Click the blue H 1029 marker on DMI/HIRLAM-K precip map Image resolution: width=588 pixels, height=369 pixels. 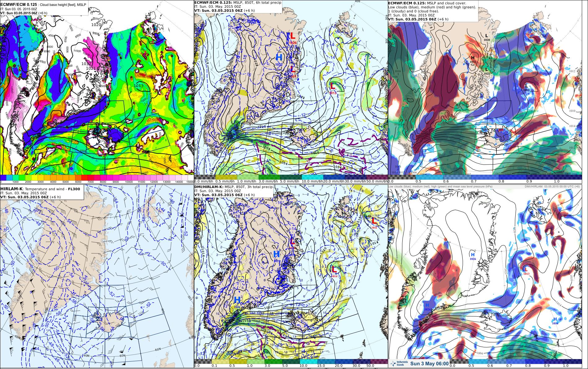[x=277, y=256]
